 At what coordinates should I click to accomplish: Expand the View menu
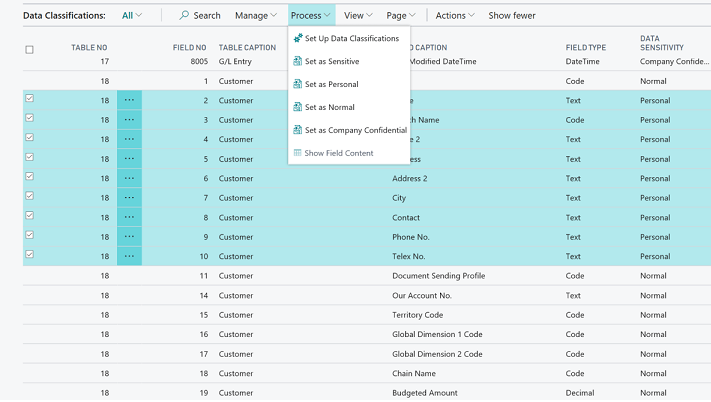[x=358, y=15]
